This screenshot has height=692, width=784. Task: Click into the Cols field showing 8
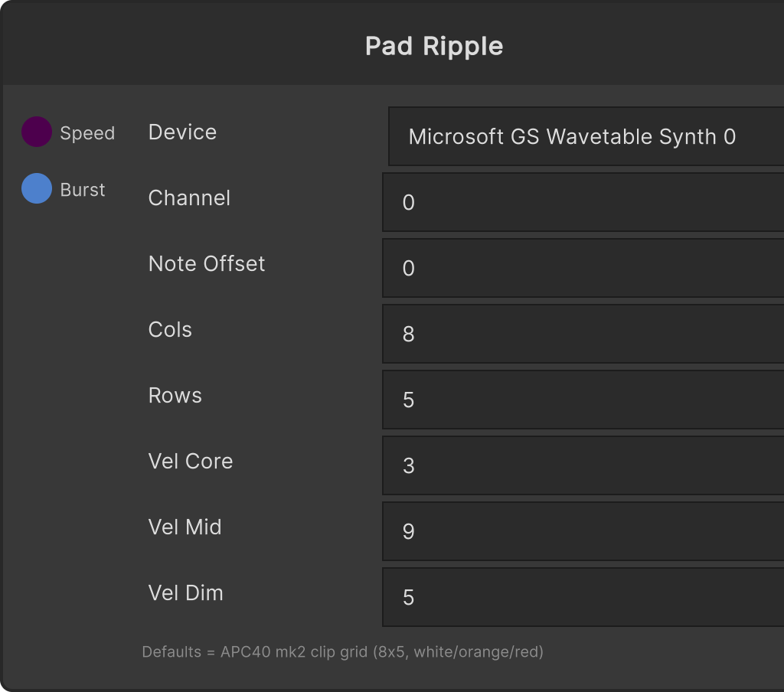pos(583,334)
